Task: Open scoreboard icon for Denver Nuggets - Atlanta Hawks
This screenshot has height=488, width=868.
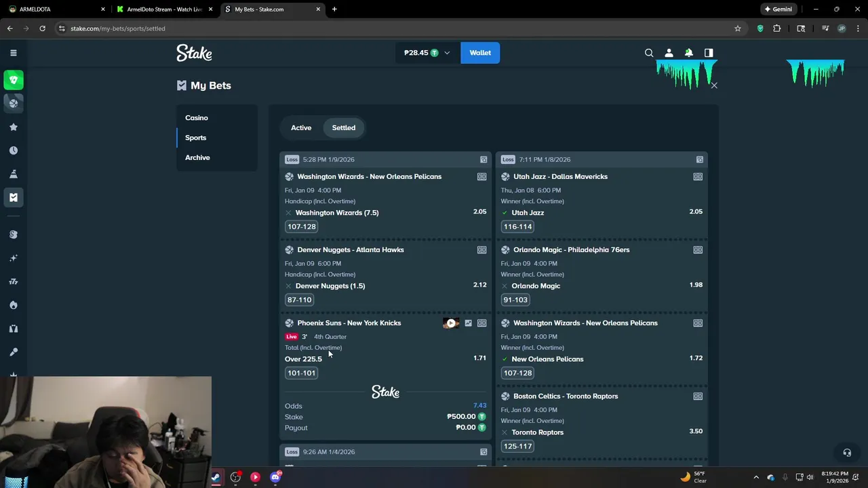Action: pyautogui.click(x=481, y=249)
